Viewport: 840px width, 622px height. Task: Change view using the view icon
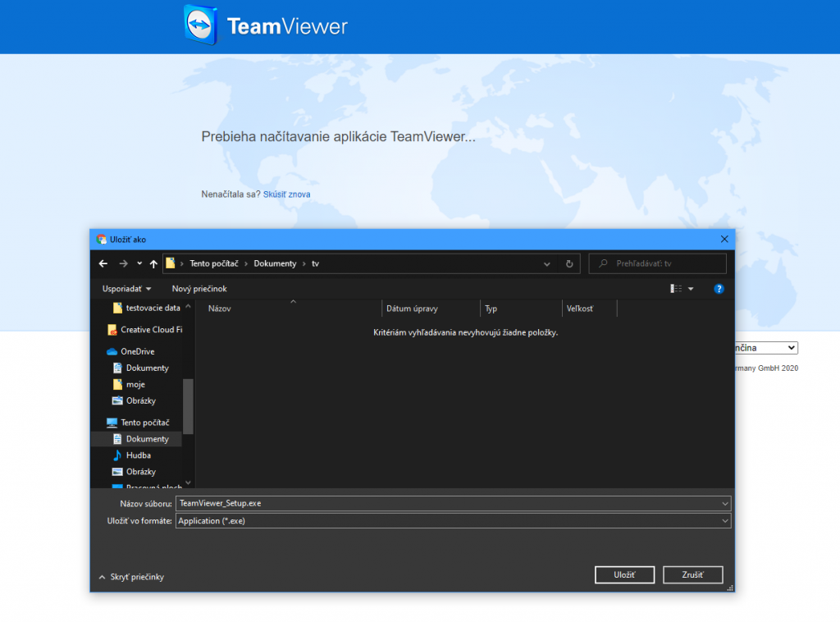676,289
